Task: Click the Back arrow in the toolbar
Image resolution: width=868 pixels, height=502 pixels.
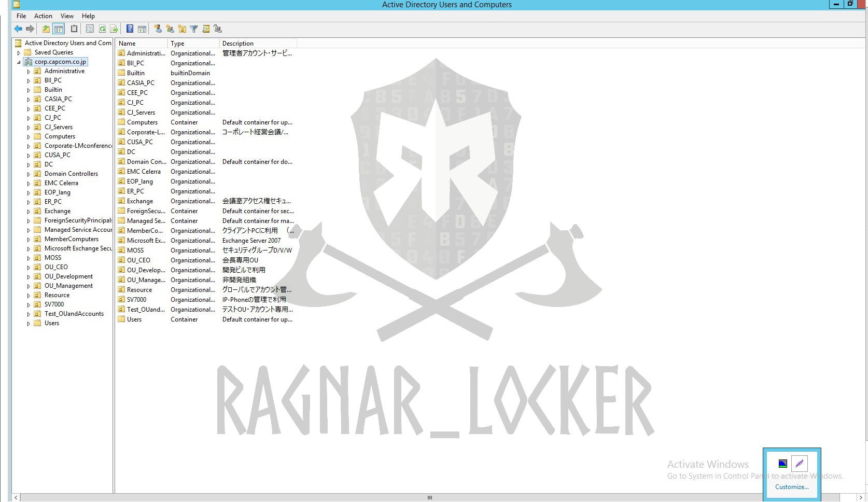Action: coord(18,29)
